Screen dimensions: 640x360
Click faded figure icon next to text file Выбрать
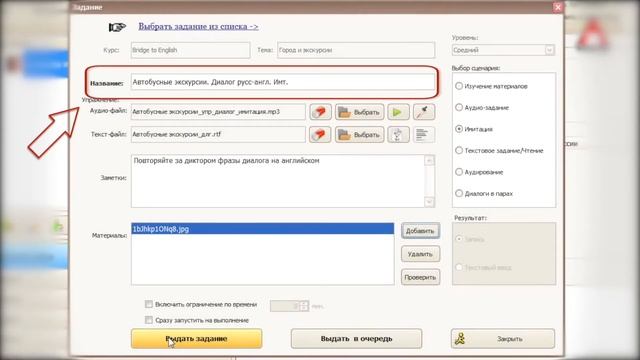pos(398,135)
